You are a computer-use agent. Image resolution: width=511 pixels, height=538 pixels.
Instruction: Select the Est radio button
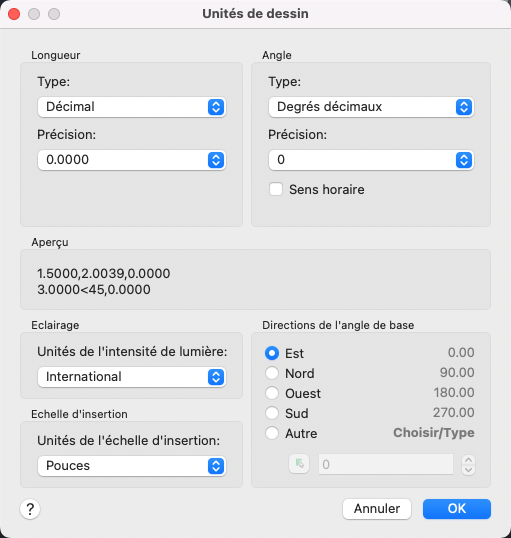pyautogui.click(x=272, y=353)
